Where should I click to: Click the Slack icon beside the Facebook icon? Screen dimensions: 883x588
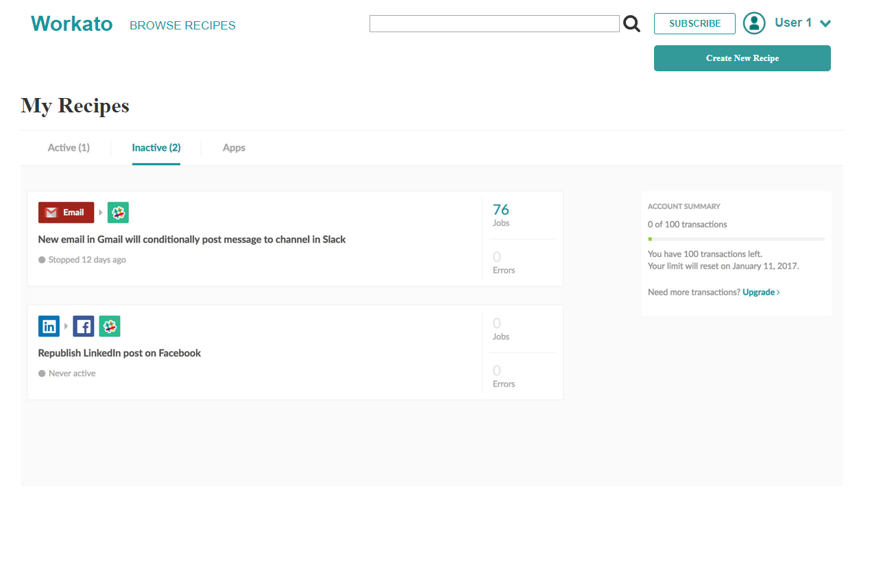(110, 326)
